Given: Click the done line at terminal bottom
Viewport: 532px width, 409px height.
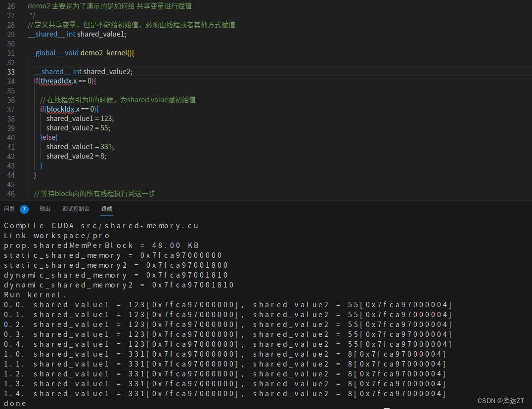Looking at the screenshot, I should tap(14, 403).
